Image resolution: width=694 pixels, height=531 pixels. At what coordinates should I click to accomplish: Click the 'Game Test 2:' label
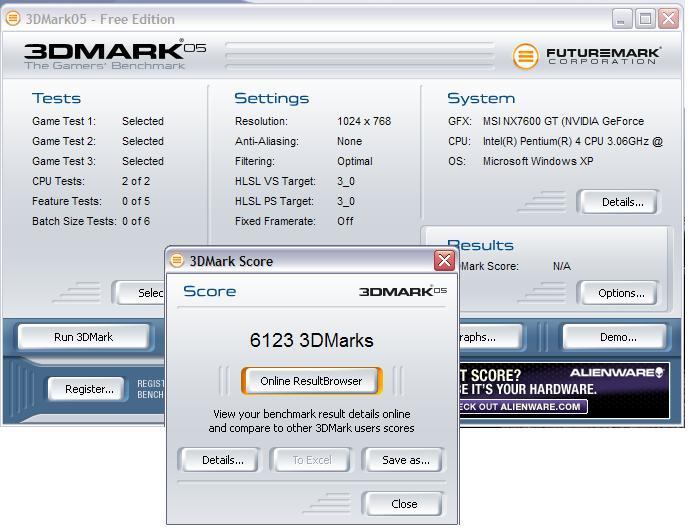point(64,141)
